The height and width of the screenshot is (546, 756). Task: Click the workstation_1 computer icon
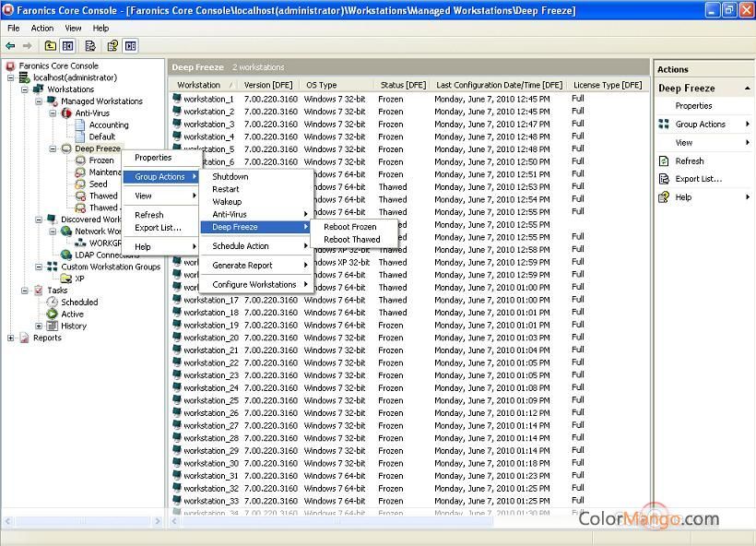[x=177, y=99]
